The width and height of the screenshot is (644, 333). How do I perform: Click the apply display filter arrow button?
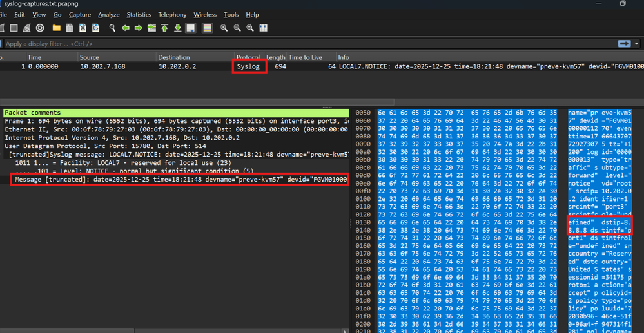point(625,44)
